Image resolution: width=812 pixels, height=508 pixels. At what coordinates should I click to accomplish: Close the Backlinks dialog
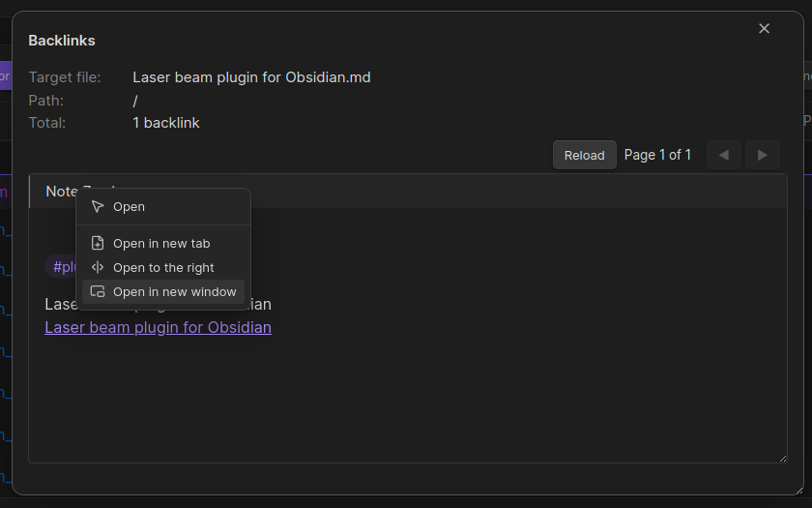pos(764,28)
